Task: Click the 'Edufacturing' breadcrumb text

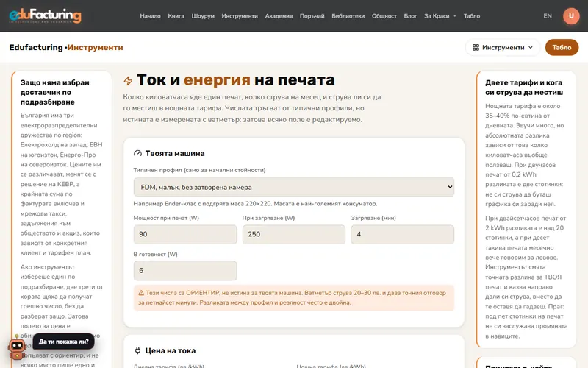Action: coord(36,47)
